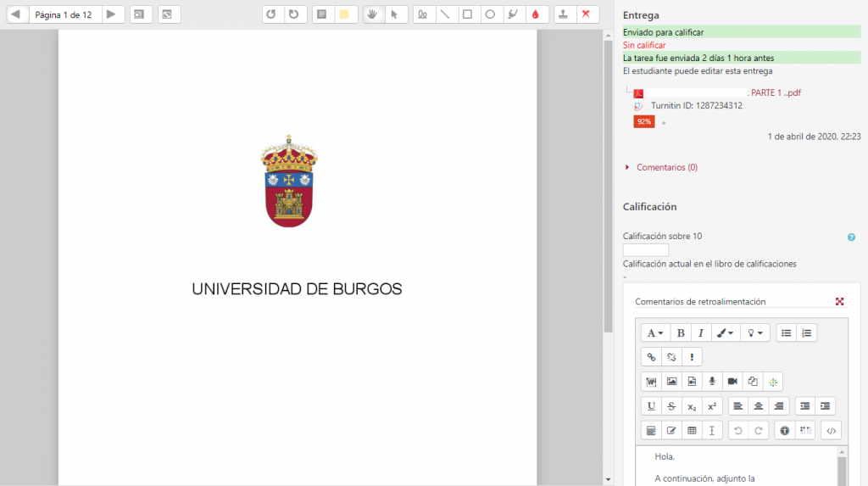Click the pencil-on-square edit icon
Image resolution: width=868 pixels, height=486 pixels.
coord(672,431)
